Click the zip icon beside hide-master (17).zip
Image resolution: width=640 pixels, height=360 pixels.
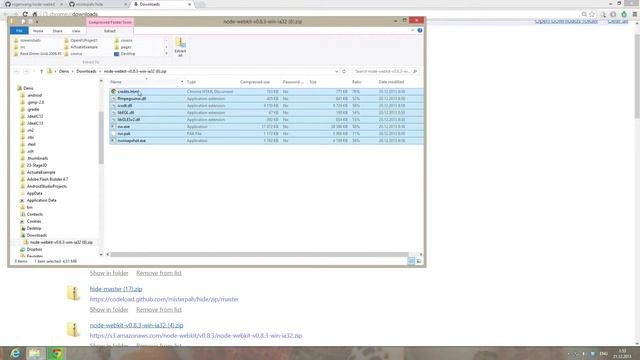tap(73, 293)
